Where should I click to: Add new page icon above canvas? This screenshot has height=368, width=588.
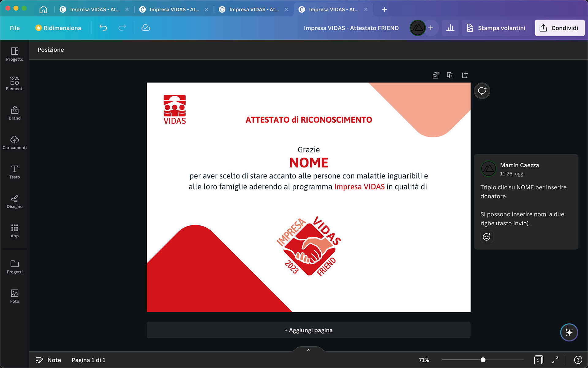coord(465,75)
